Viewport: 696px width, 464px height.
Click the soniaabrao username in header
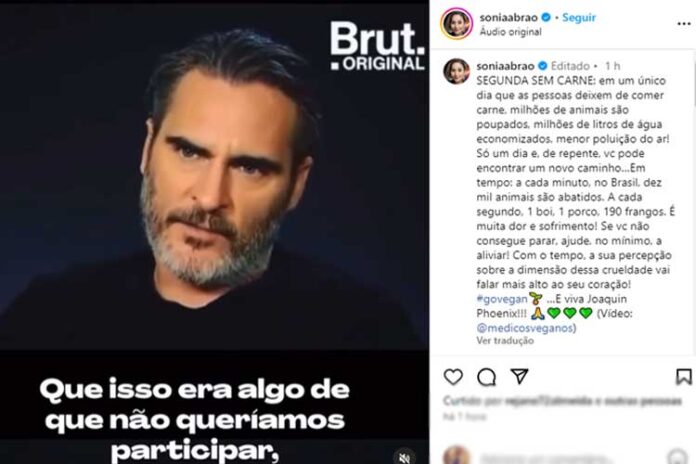click(x=508, y=17)
